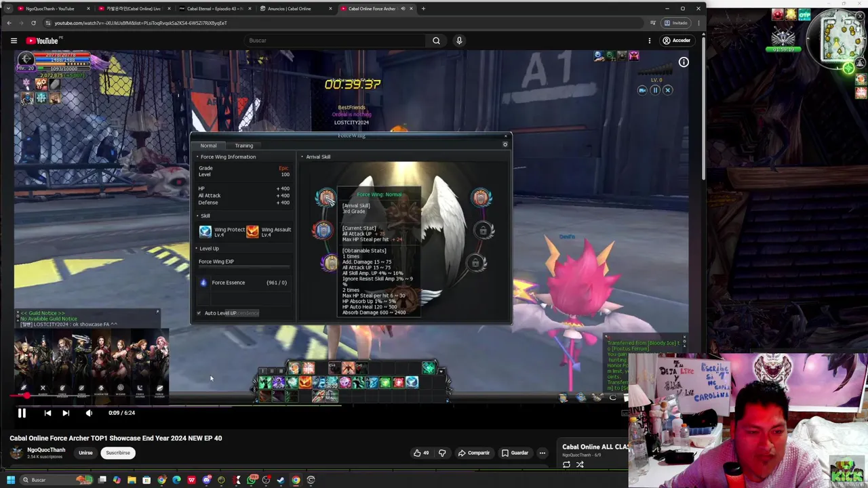The width and height of the screenshot is (868, 488).
Task: Open Steam from the taskbar
Action: pos(281,480)
